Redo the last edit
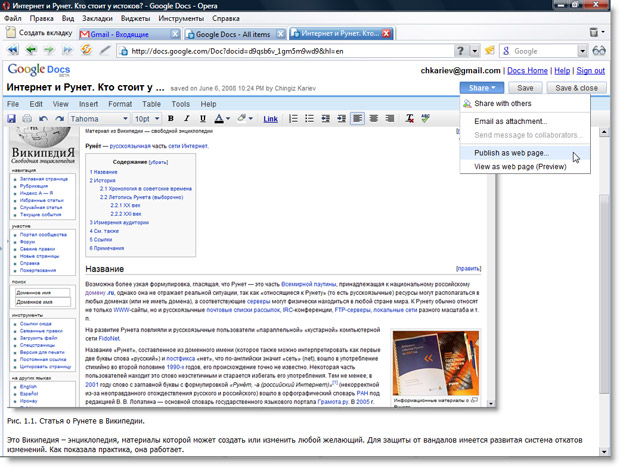Viewport: 620px width, 467px height. [59, 119]
